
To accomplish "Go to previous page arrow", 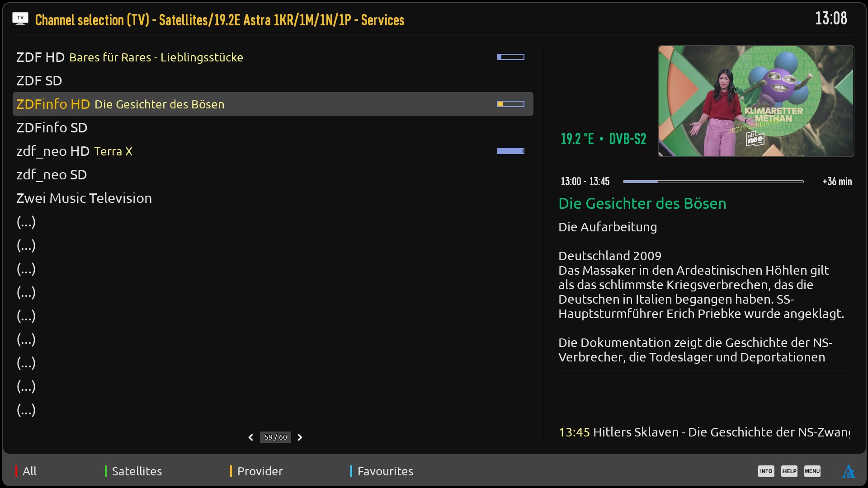I will 251,437.
